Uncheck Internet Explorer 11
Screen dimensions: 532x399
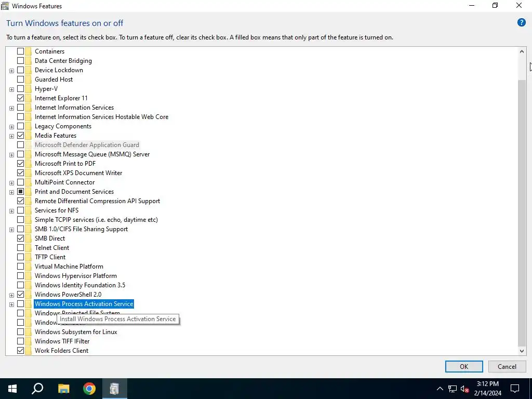click(20, 98)
